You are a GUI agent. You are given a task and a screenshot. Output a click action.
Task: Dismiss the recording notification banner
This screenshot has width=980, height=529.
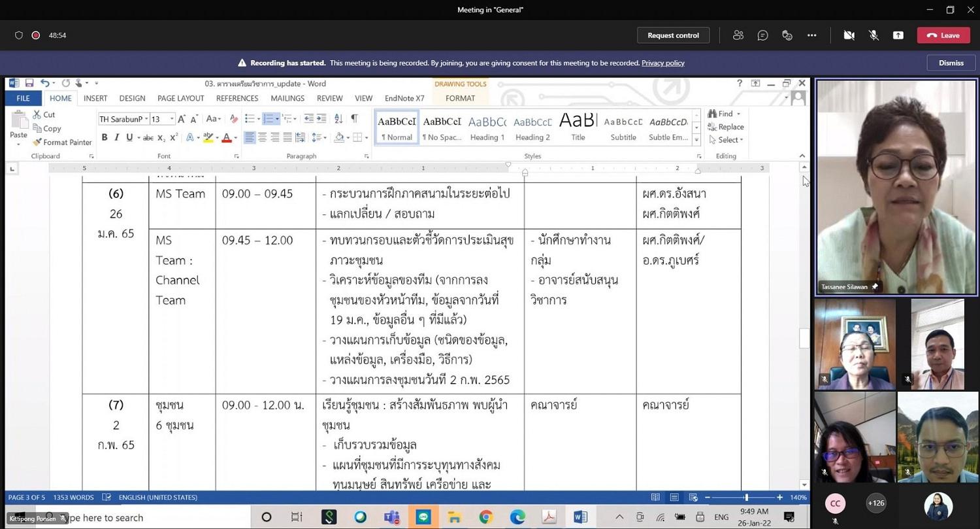[x=951, y=63]
